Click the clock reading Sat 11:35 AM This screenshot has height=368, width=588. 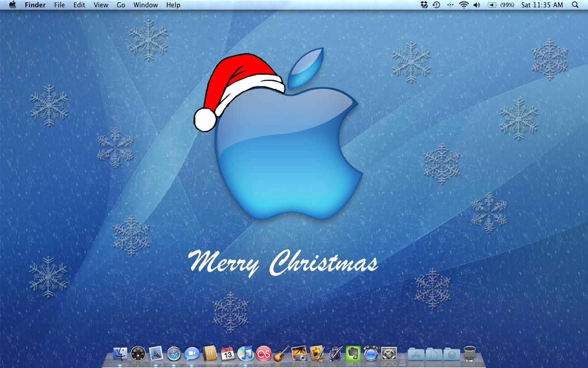542,5
